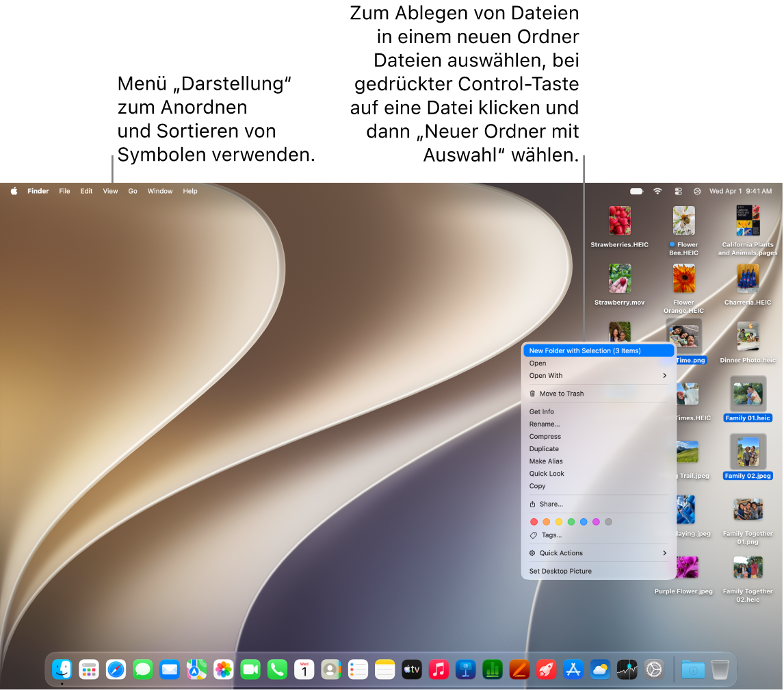Open the Trash in the Dock

(720, 669)
